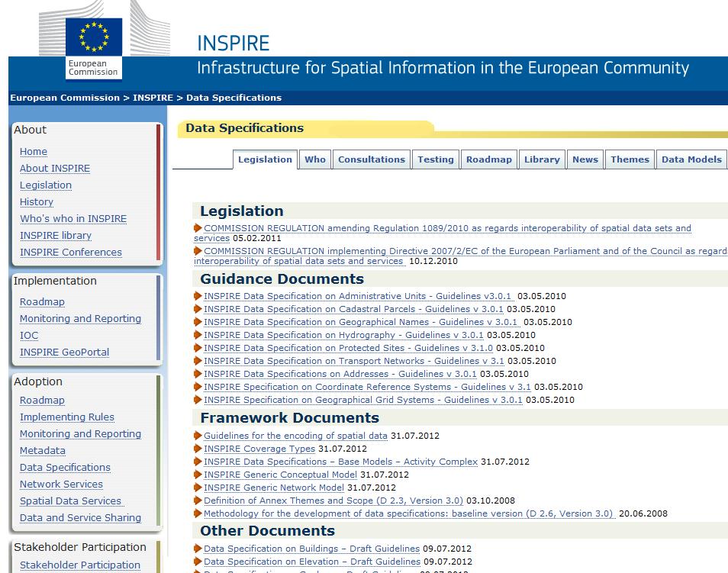
Task: Click arrow bullet beside INSPIRE Coverage Types
Action: coord(198,449)
